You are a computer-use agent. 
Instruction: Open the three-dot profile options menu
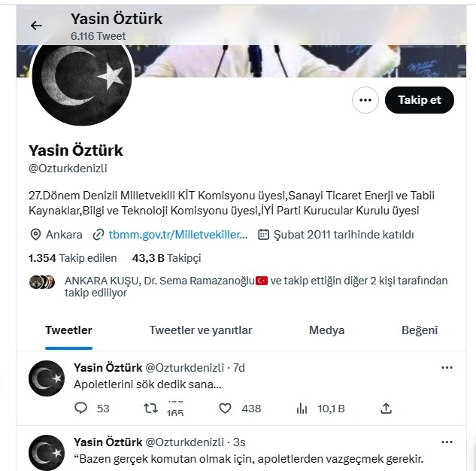365,100
